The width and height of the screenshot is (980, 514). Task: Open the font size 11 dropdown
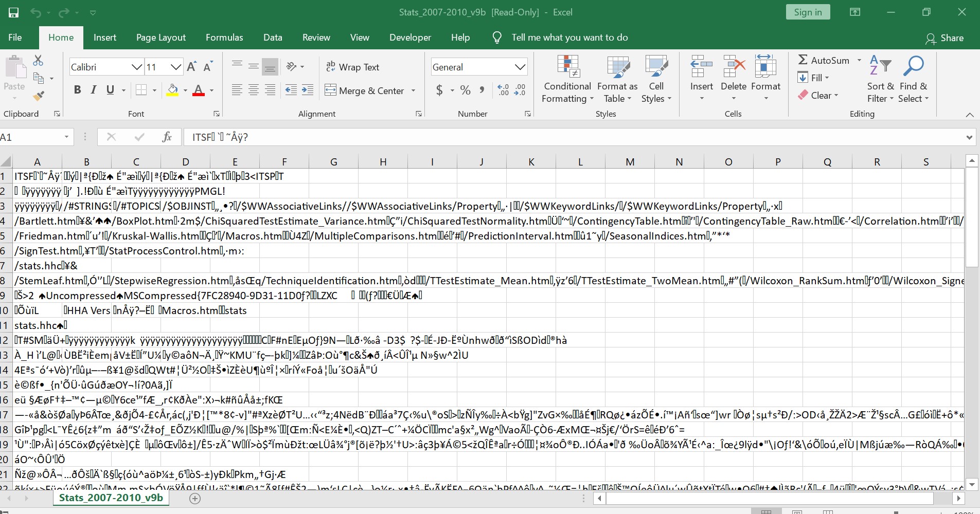(176, 67)
